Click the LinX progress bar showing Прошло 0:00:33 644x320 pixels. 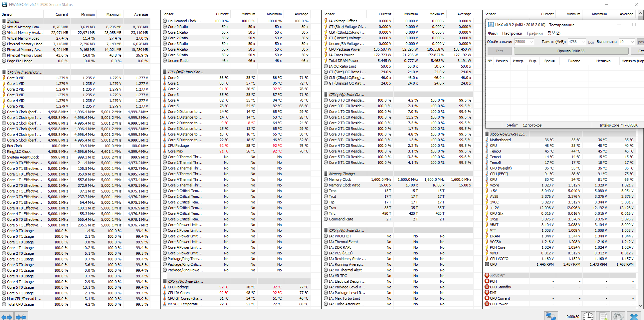571,51
